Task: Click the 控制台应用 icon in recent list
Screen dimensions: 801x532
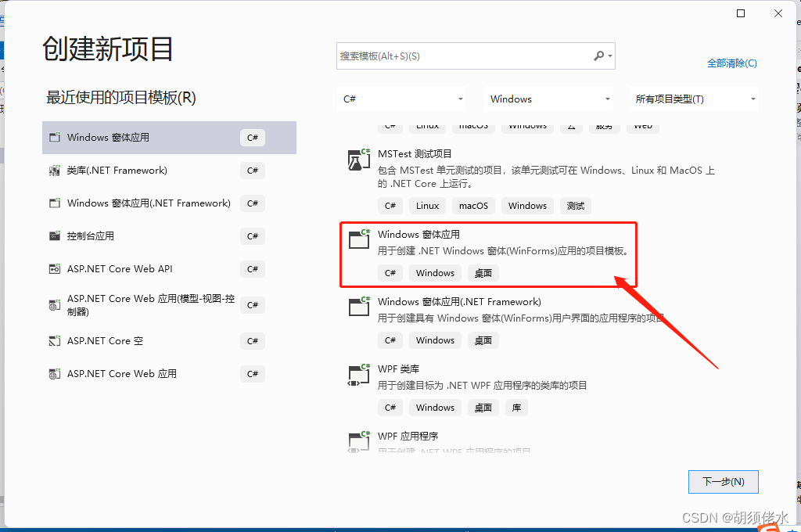Action: pyautogui.click(x=55, y=235)
